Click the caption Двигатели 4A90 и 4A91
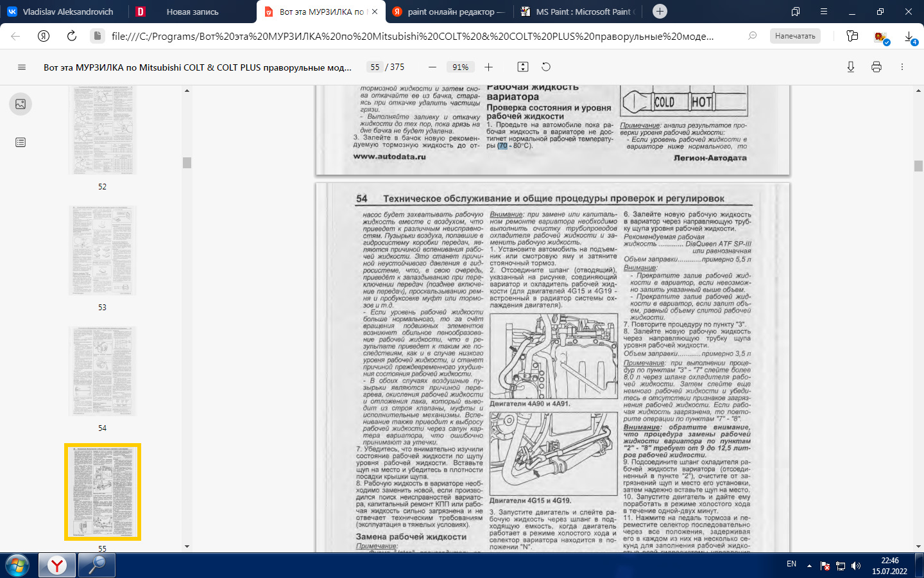 click(529, 404)
